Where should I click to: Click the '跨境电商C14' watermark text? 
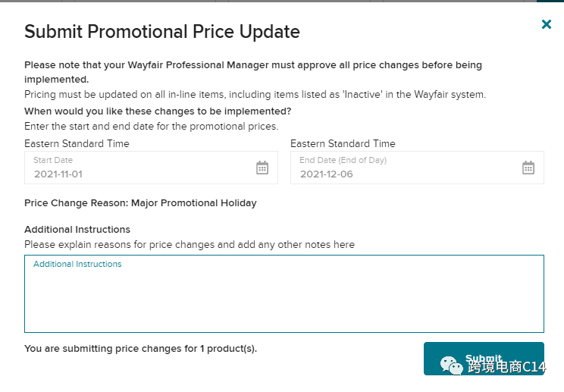(x=506, y=368)
